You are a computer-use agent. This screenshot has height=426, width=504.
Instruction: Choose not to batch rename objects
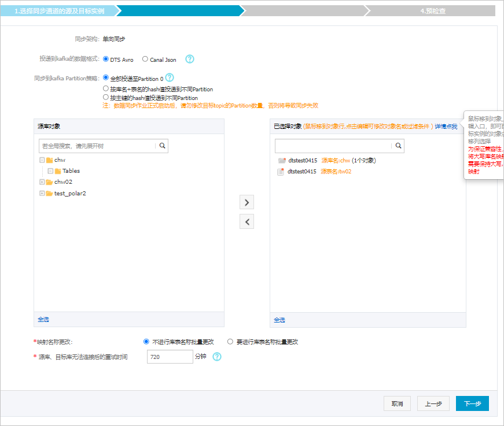coord(146,342)
